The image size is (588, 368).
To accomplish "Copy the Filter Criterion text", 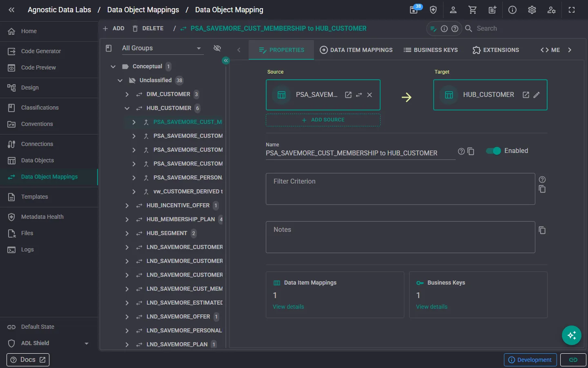I will pyautogui.click(x=542, y=189).
